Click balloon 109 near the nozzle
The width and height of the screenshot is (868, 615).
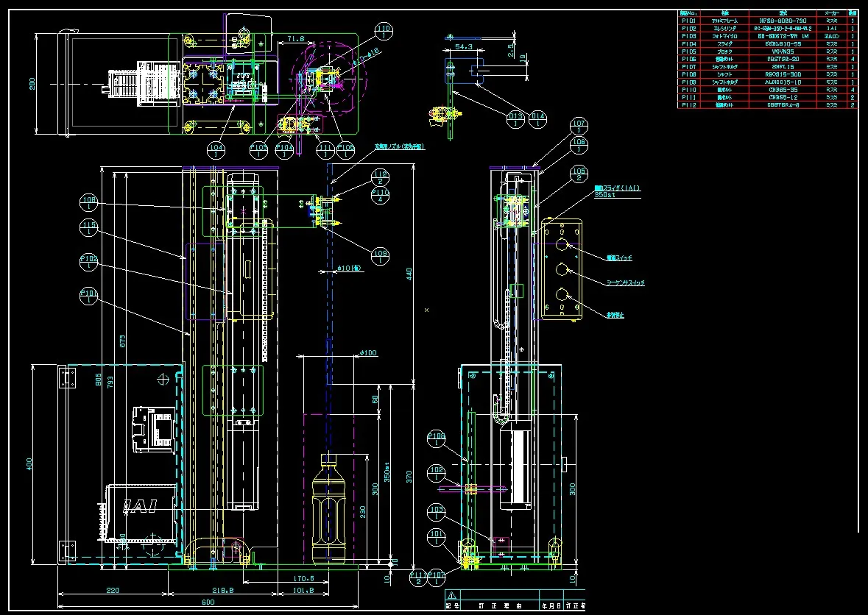click(380, 257)
